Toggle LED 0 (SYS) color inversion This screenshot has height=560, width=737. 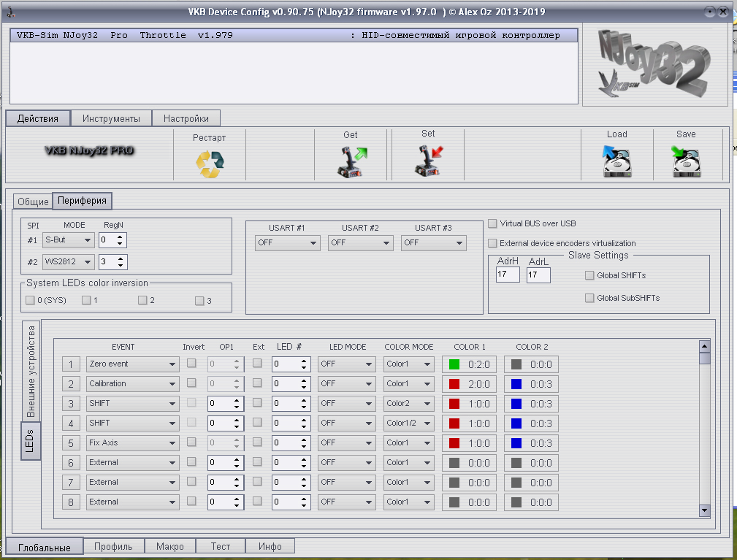click(x=30, y=300)
